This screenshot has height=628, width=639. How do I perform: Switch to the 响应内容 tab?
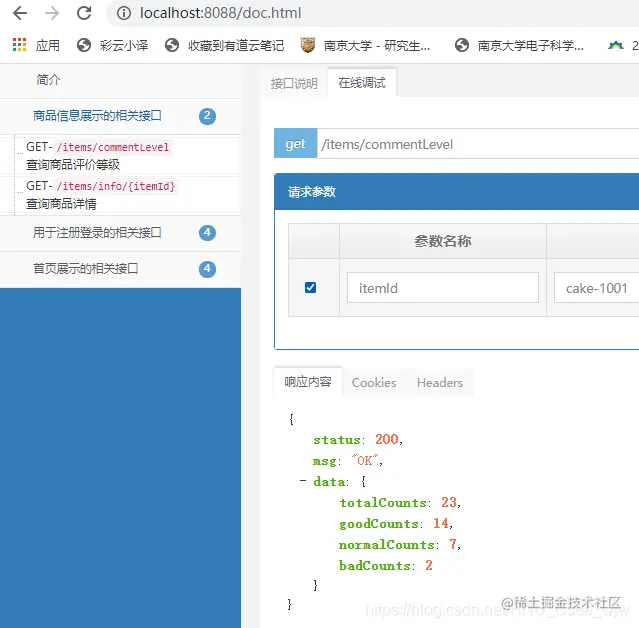tap(308, 382)
